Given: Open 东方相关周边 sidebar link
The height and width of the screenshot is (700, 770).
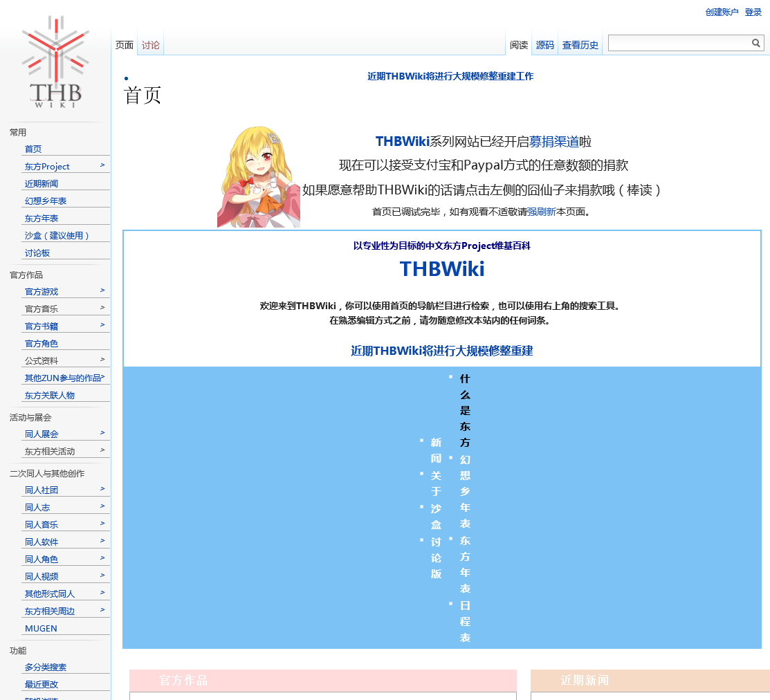Looking at the screenshot, I should [x=50, y=611].
